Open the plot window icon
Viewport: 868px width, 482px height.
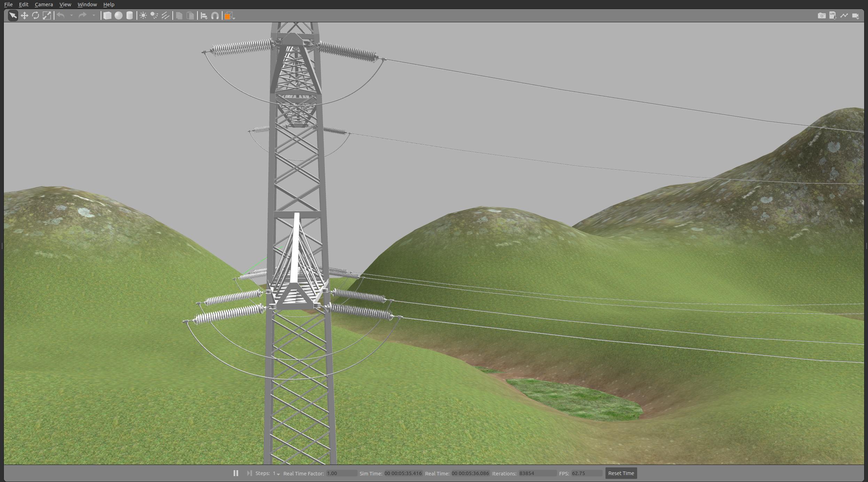(844, 16)
